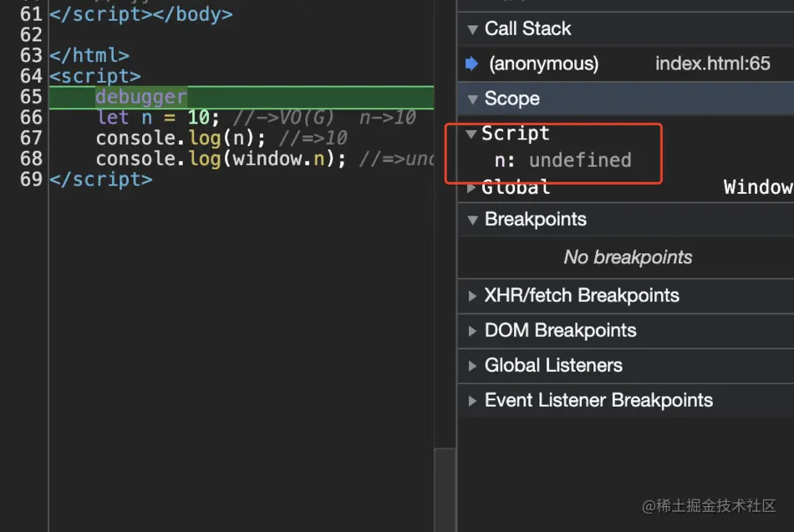Click the blue current-frame arrow icon
The image size is (794, 532).
click(471, 64)
